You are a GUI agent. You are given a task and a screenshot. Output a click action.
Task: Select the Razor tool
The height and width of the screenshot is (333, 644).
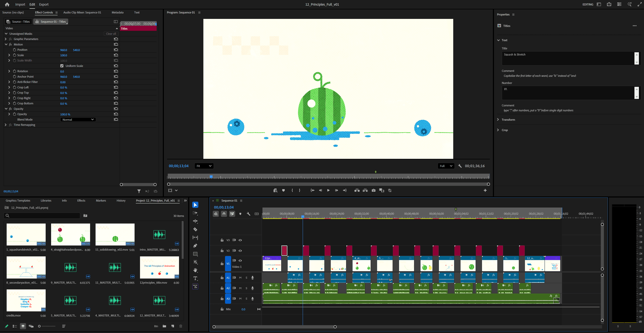(195, 229)
